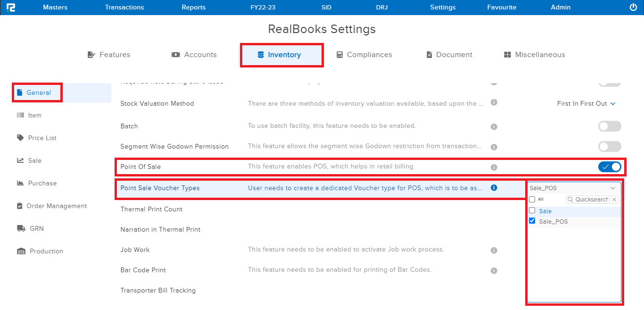The image size is (644, 310).
Task: Click the power logout icon
Action: tap(633, 8)
